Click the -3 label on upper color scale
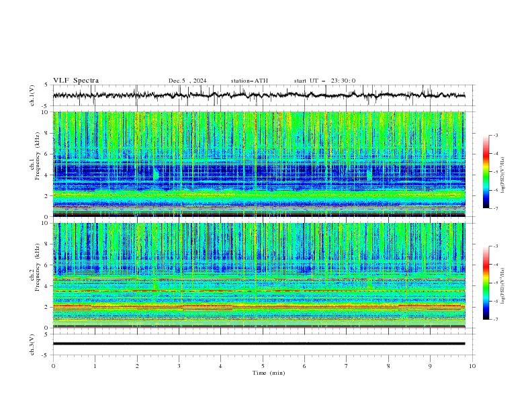The image size is (532, 411). [496, 135]
